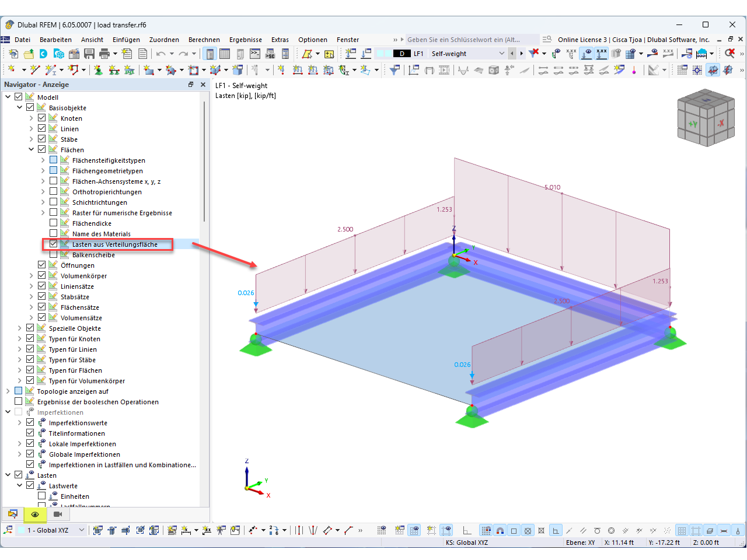Activate the magnet snap icon at bottom
The width and height of the screenshot is (747, 560).
tap(499, 531)
